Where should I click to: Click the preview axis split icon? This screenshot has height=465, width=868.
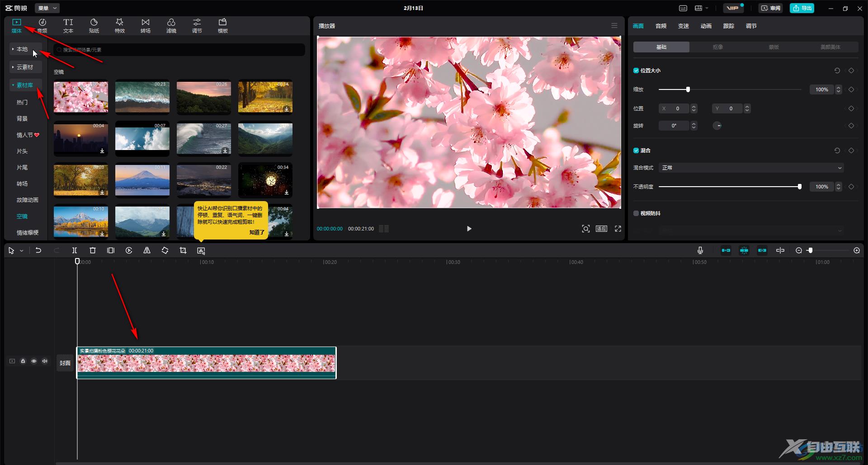point(780,250)
